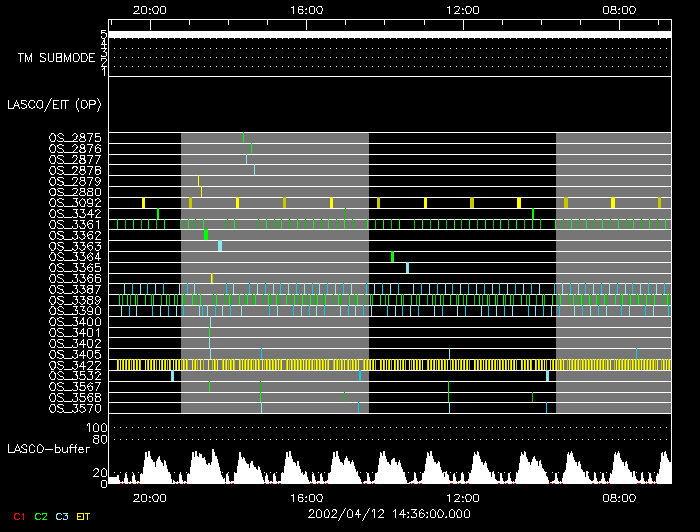The image size is (700, 532).
Task: Click 20:00 on the bottom time axis
Action: 150,497
